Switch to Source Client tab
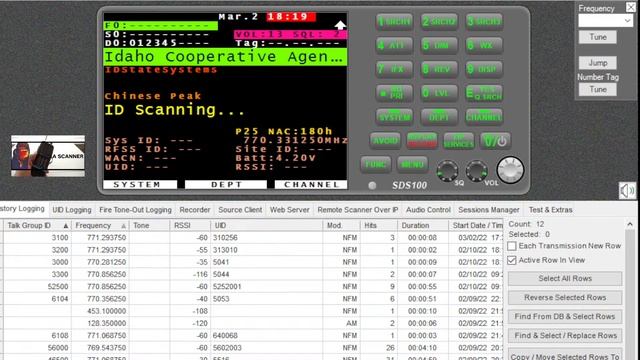This screenshot has height=360, width=640. pos(240,210)
